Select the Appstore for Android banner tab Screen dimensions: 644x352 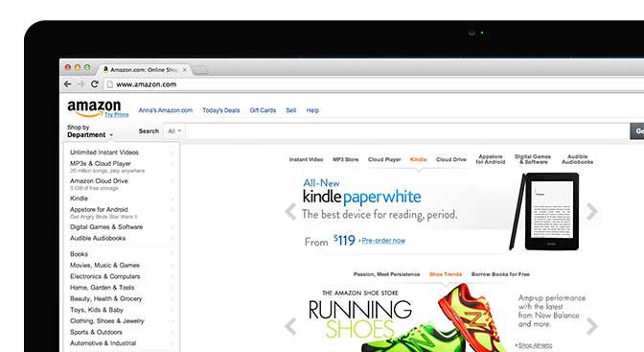tap(491, 159)
